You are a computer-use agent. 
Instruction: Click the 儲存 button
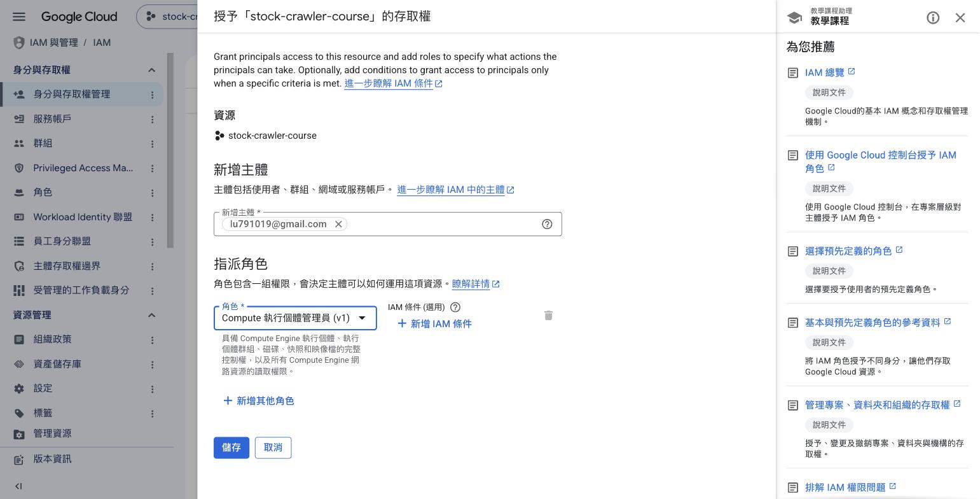click(231, 447)
